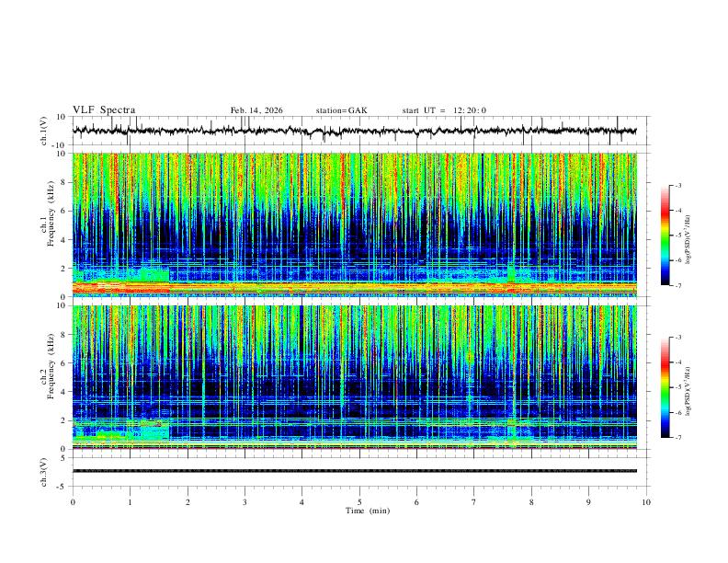
Task: Click the 'start UT = 12:20:0' text
Action: point(444,110)
